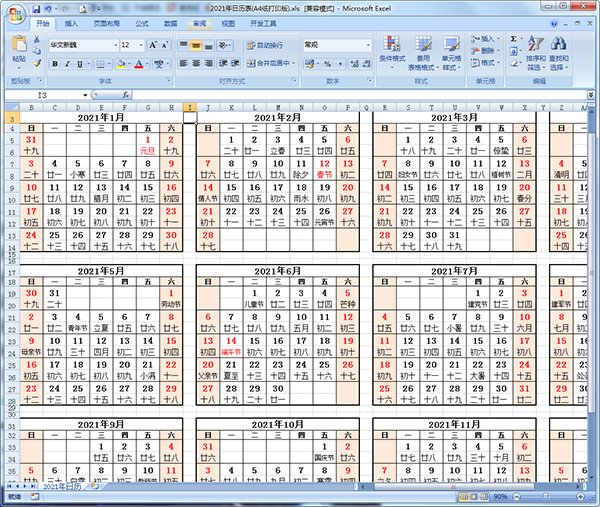
Task: Click the Increase Font Size icon
Action: (x=153, y=45)
